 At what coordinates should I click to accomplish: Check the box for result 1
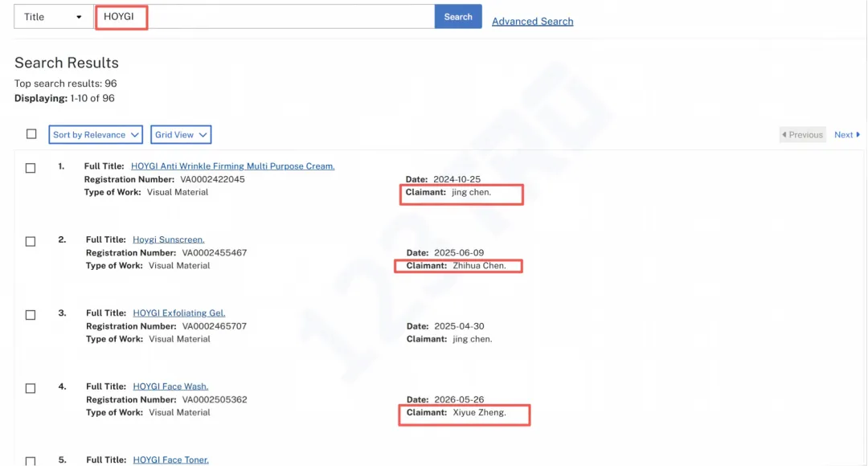click(31, 168)
